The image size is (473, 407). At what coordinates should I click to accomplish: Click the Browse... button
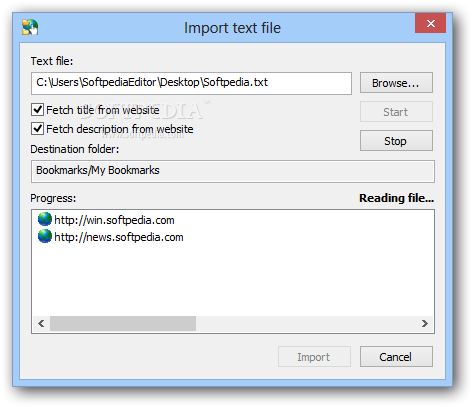[x=396, y=83]
